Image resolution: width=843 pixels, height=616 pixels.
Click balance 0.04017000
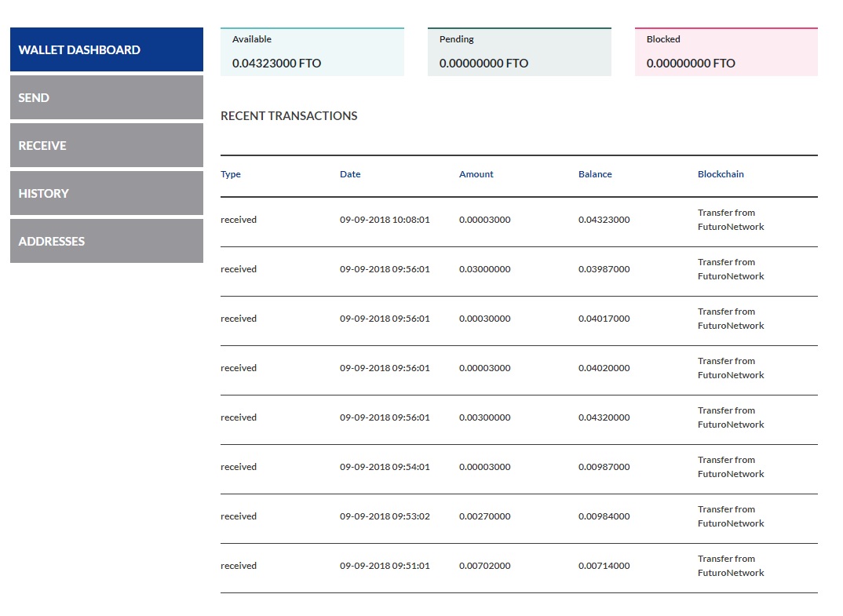[604, 319]
